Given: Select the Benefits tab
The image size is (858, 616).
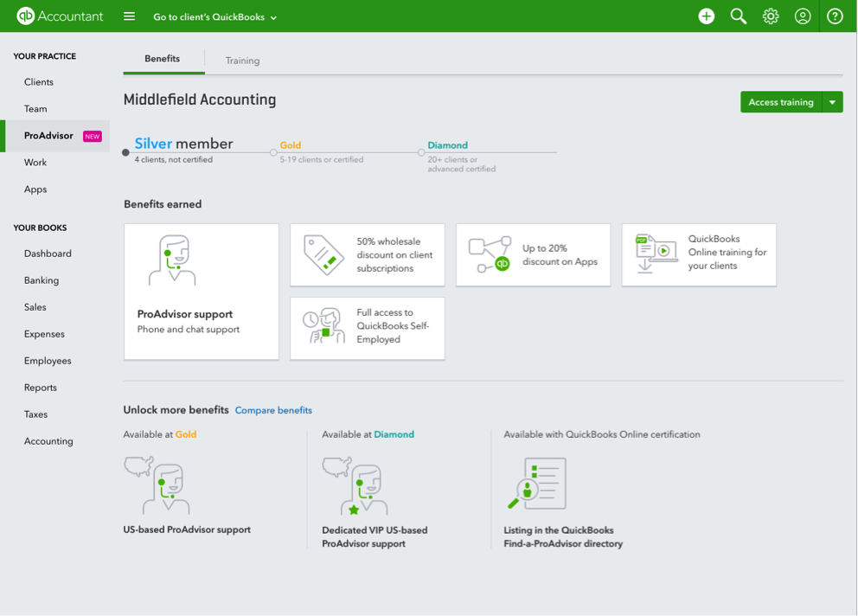Looking at the screenshot, I should coord(163,59).
